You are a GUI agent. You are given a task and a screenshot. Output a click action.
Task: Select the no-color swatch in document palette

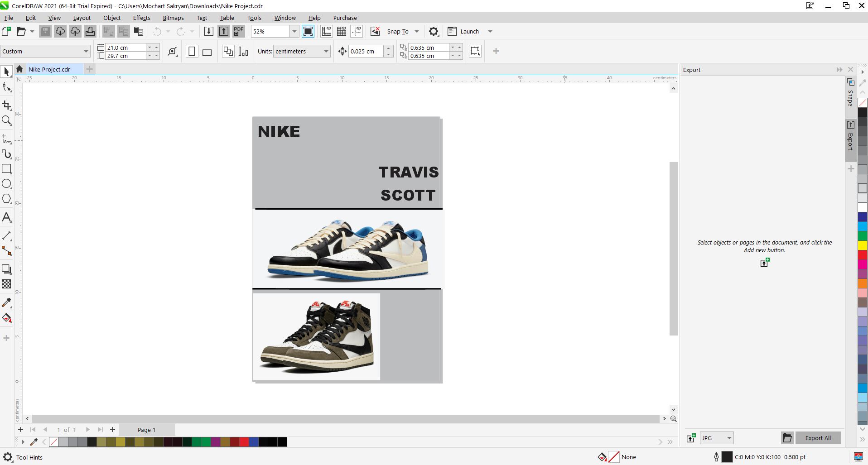(x=53, y=442)
